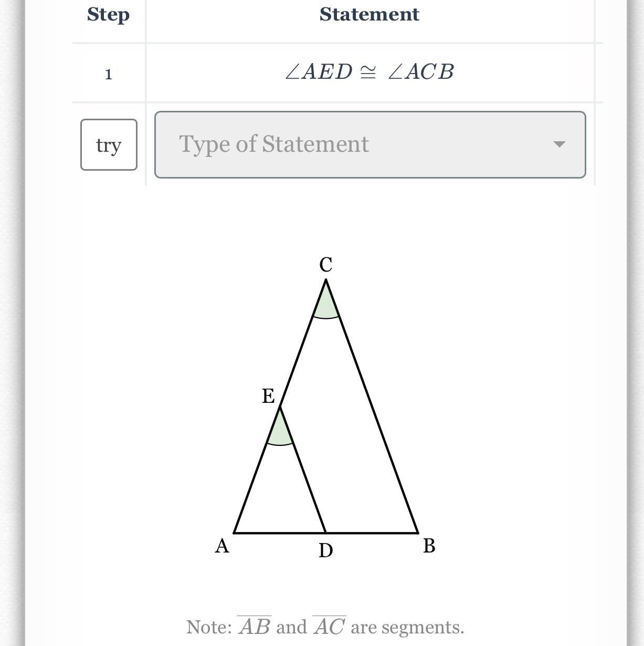Click the vertex label A in diagram

tap(222, 546)
